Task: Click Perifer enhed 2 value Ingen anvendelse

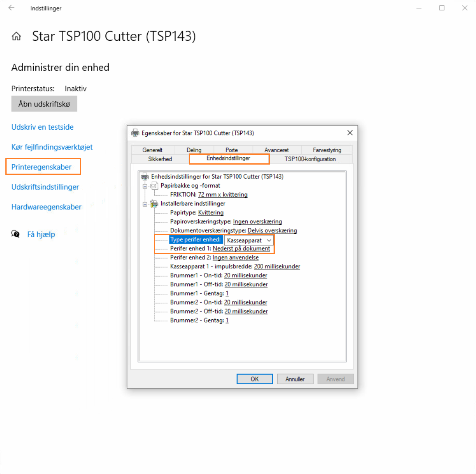Action: point(236,258)
